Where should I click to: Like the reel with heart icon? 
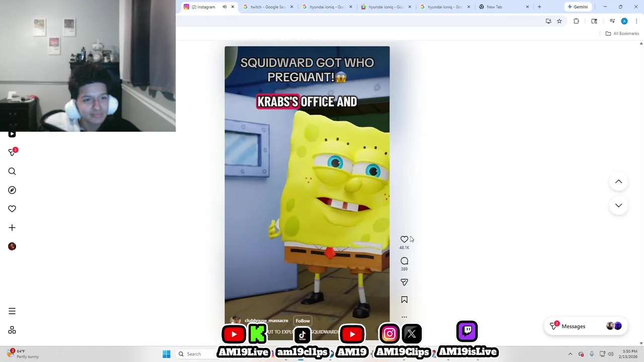[404, 239]
